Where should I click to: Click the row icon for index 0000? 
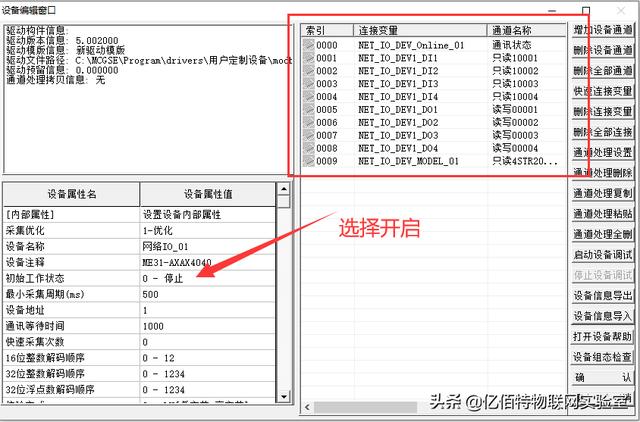pyautogui.click(x=309, y=45)
